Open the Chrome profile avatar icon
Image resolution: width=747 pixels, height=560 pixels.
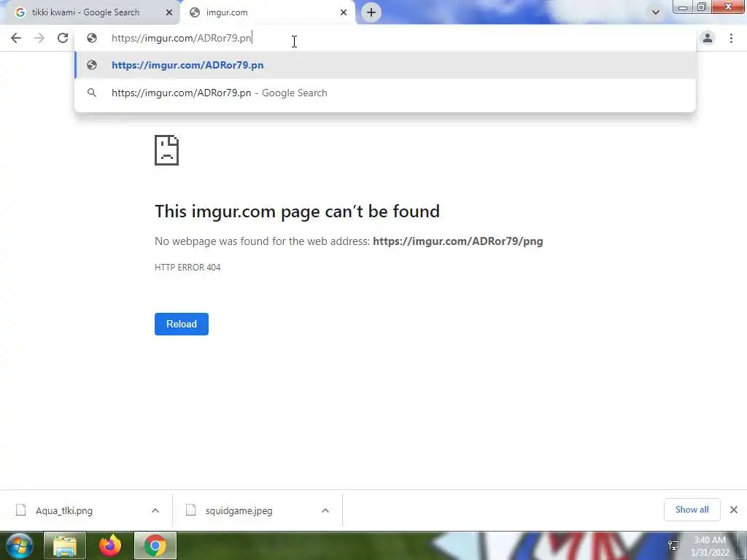point(708,38)
